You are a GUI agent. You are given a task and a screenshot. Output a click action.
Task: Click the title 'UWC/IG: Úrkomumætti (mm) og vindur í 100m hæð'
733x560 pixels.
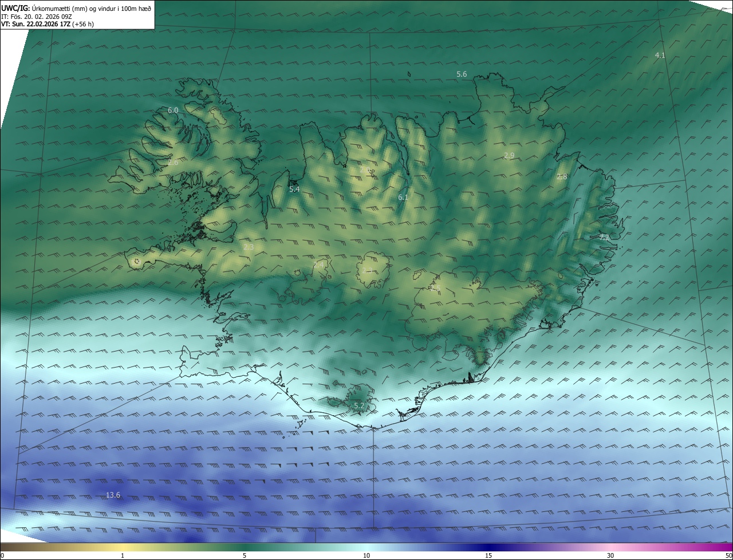click(x=76, y=8)
